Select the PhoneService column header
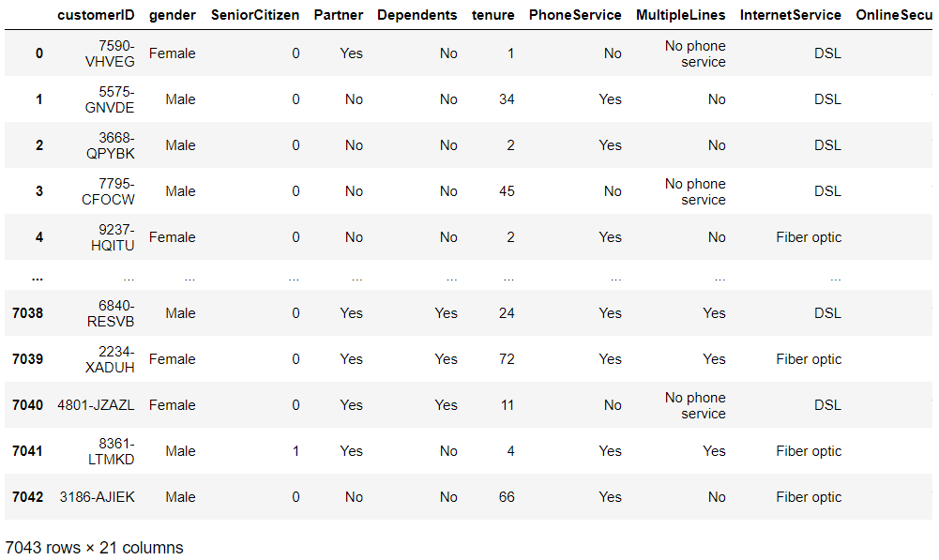The width and height of the screenshot is (939, 560). pos(575,15)
